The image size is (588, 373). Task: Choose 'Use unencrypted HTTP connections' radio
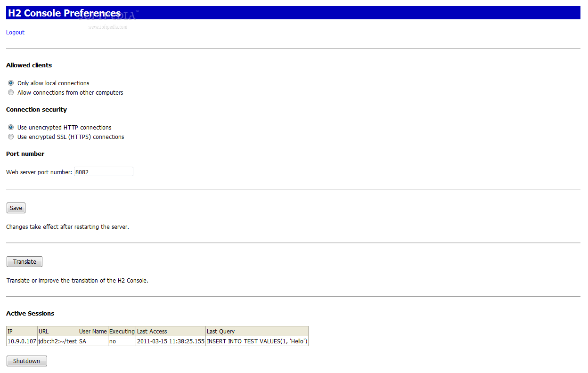tap(11, 127)
